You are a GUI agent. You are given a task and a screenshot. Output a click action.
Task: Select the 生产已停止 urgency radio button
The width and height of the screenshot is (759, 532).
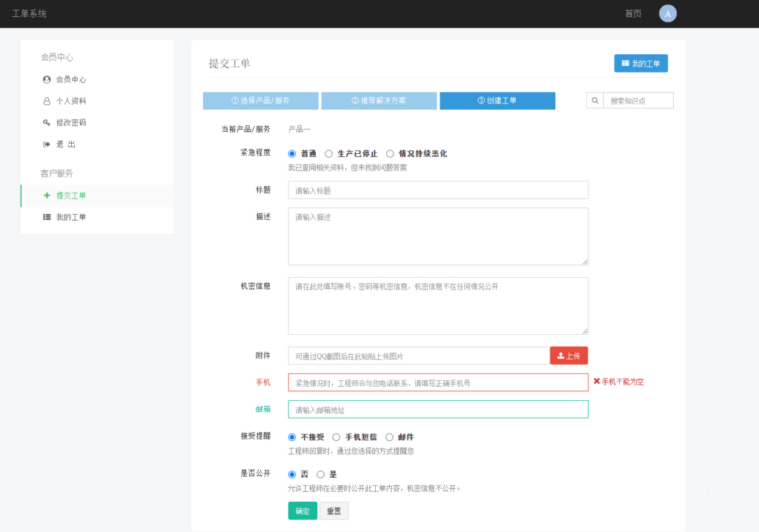[330, 153]
